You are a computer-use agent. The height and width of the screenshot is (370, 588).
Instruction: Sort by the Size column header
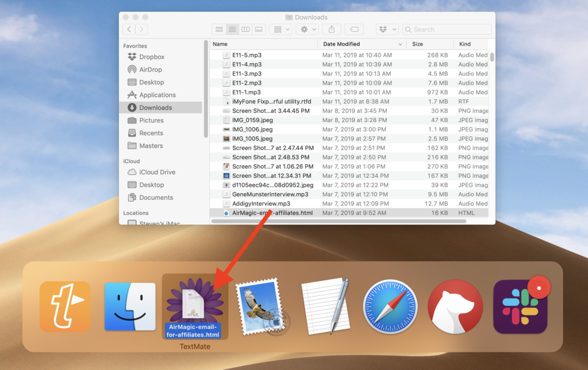[430, 44]
